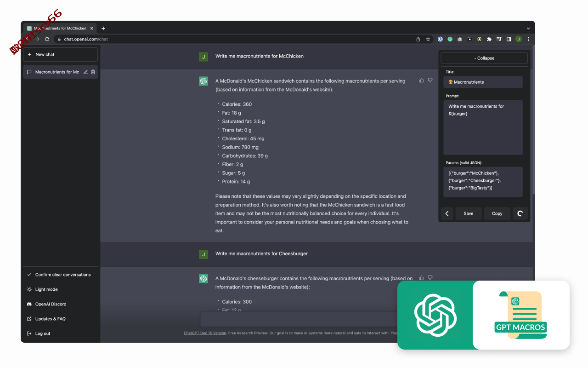Open a new browser tab
The width and height of the screenshot is (588, 368).
coord(103,28)
